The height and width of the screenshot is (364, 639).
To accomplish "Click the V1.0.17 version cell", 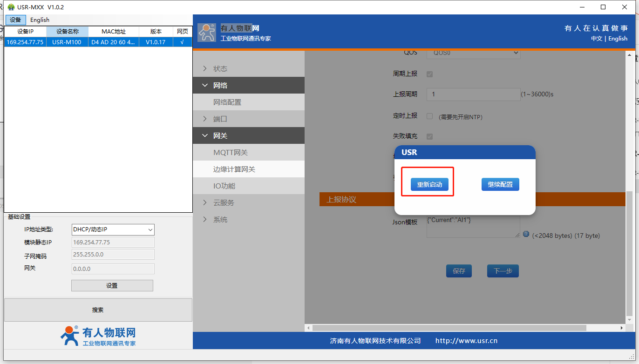I will coord(156,42).
